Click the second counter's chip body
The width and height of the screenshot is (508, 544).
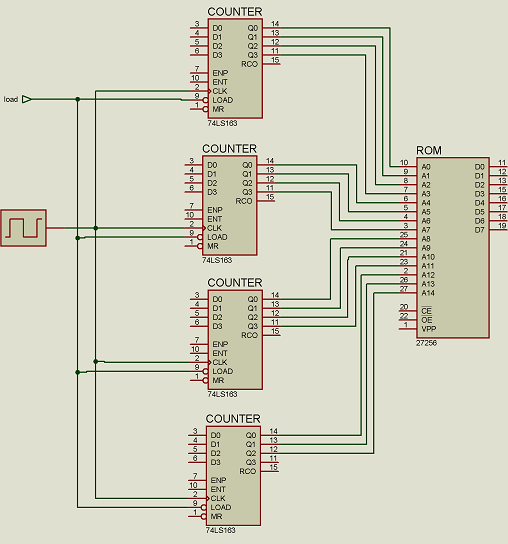(x=230, y=205)
